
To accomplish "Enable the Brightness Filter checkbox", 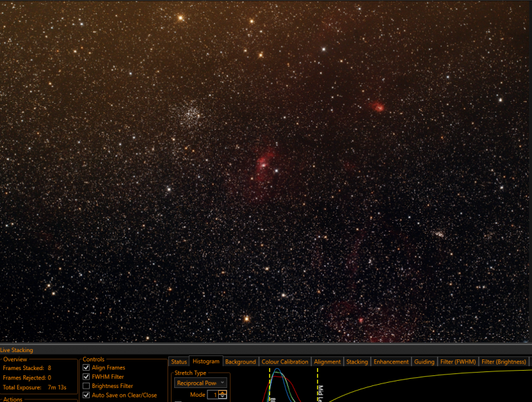I will pos(86,386).
